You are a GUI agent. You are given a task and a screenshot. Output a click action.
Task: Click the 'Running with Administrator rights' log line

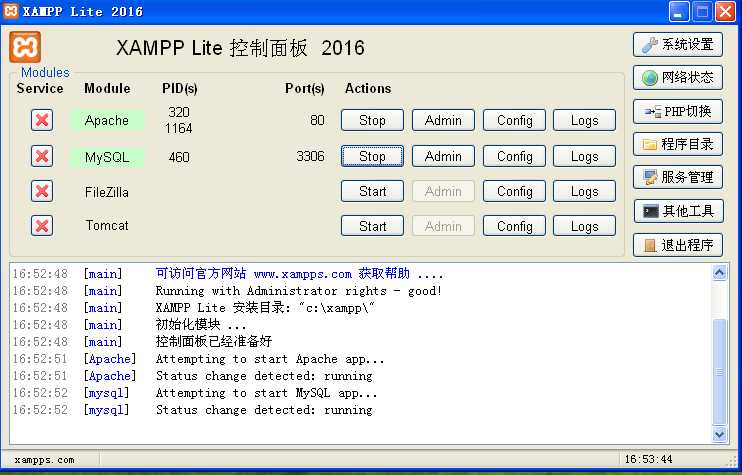tap(299, 291)
